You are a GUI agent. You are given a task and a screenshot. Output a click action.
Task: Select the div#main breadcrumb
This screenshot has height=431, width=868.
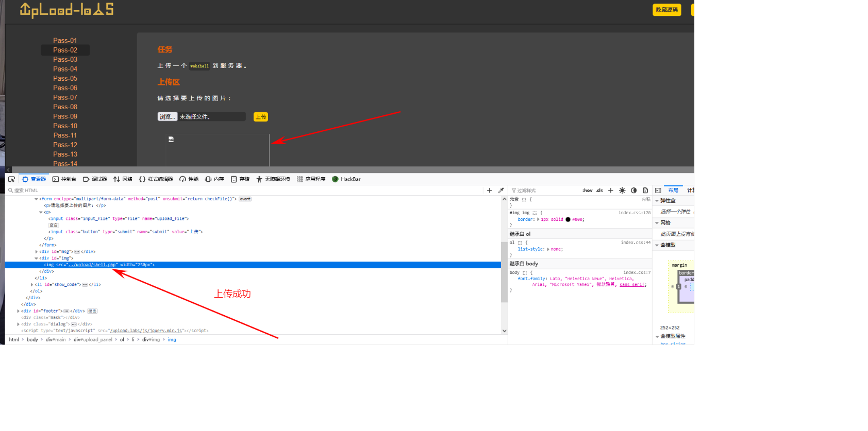[56, 340]
